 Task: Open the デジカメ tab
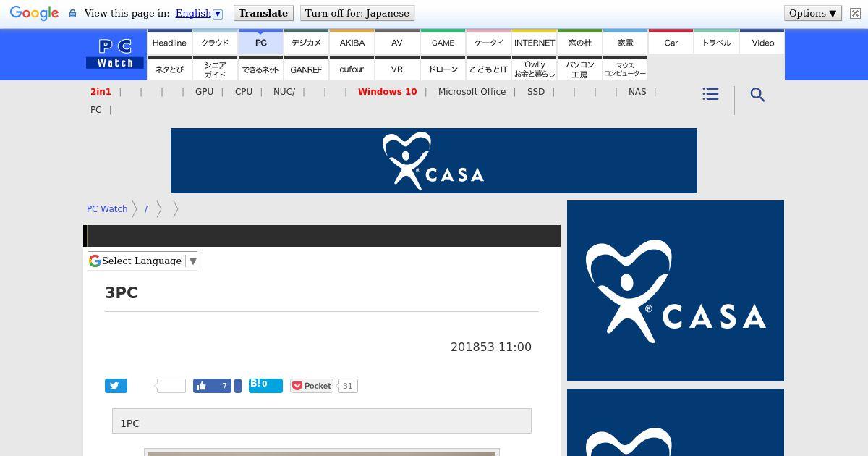[306, 43]
